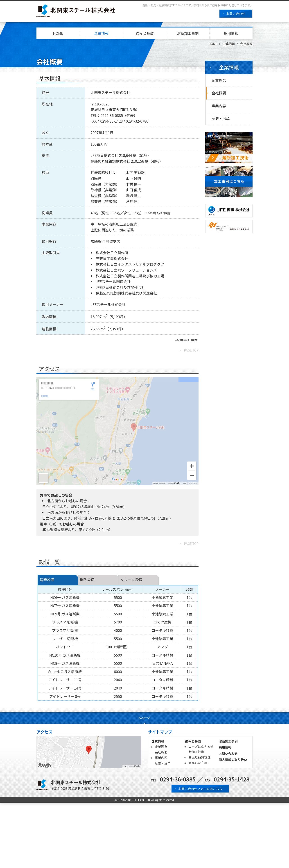
Task: Open 企業理念 in footer sitemap
Action: point(161,747)
